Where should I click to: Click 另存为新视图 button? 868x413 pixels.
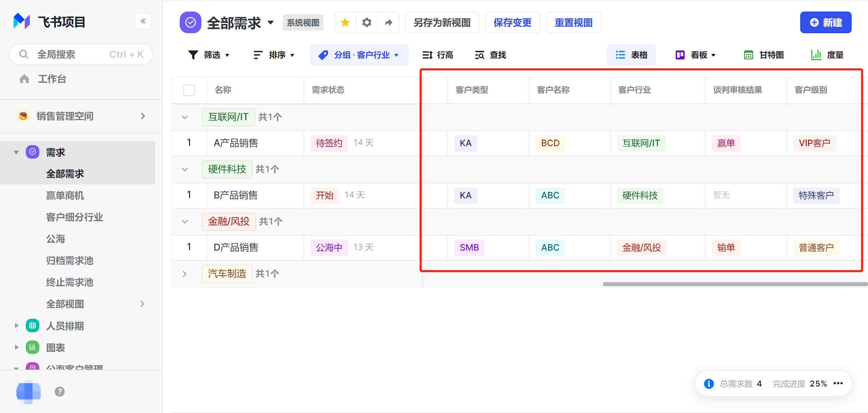click(442, 22)
